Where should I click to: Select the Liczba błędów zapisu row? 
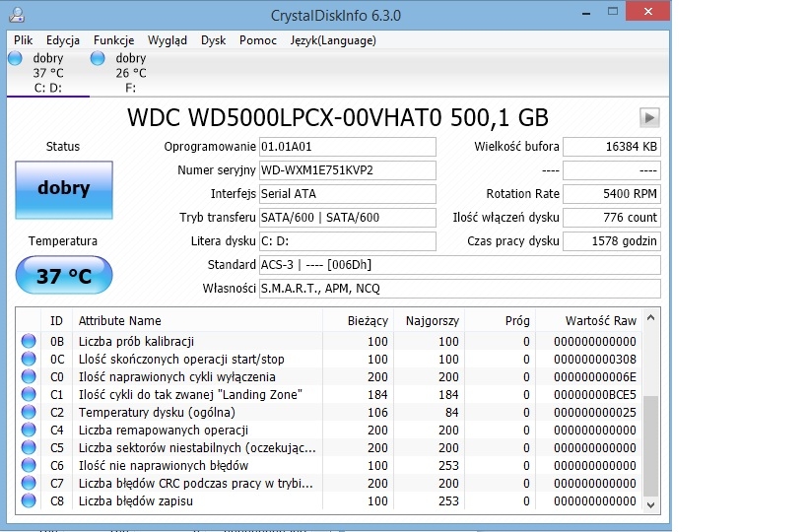pos(330,500)
